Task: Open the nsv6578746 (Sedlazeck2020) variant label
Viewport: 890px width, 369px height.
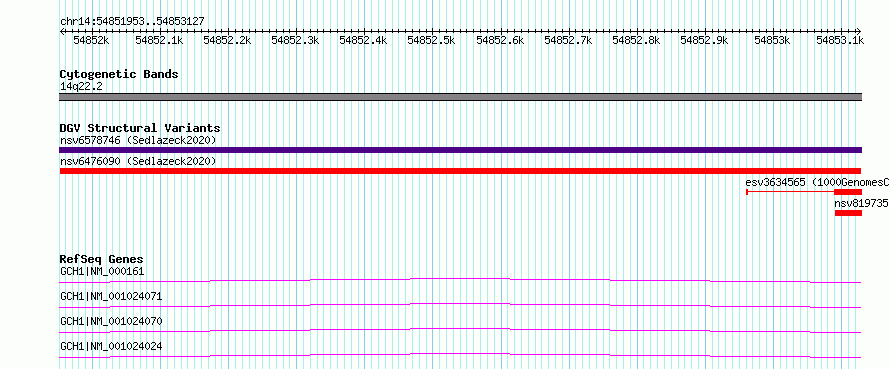Action: coord(138,140)
